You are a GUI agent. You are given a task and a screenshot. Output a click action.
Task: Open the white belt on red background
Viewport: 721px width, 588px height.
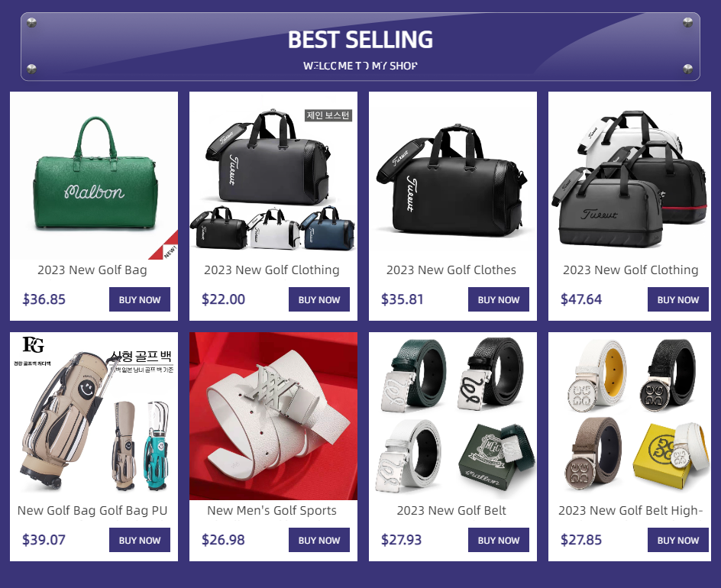click(273, 416)
